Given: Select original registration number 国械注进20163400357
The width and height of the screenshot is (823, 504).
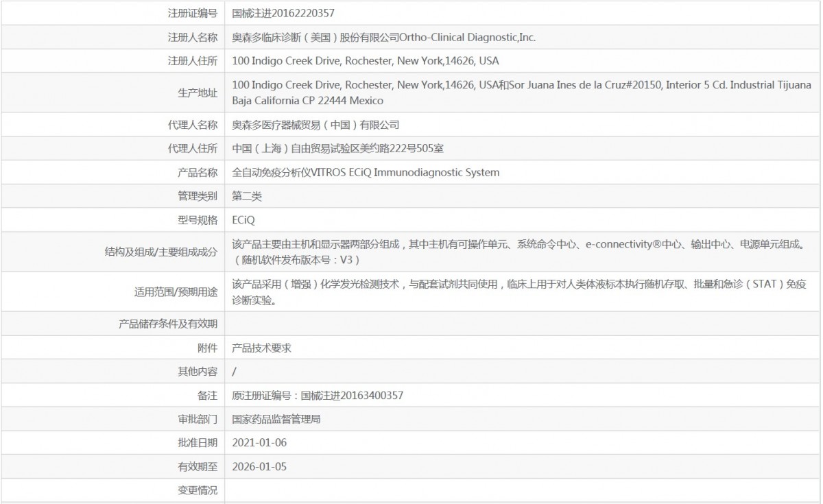Looking at the screenshot, I should [x=352, y=396].
